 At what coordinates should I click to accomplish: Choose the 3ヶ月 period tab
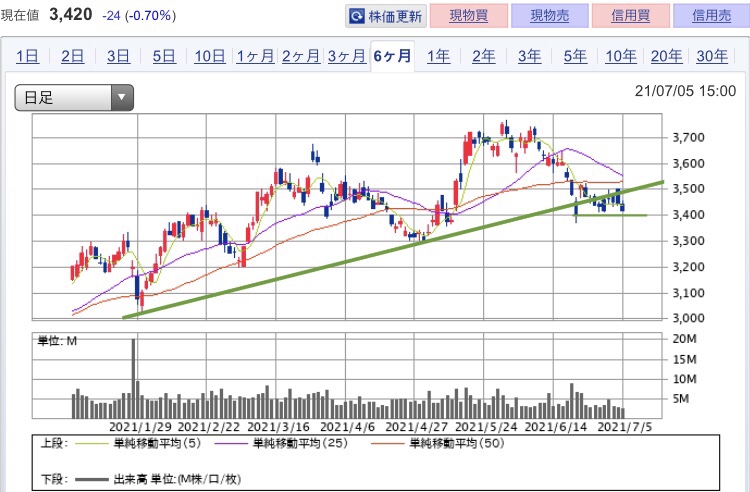(x=347, y=56)
